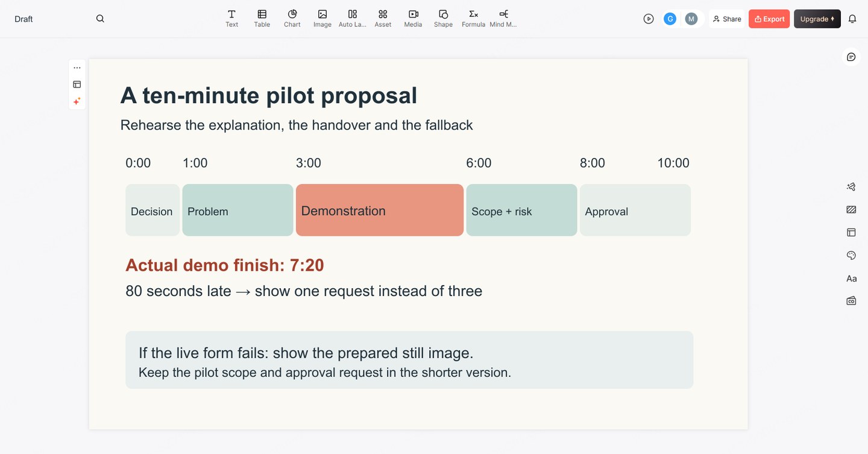Insert a Text element
The image size is (868, 454).
tap(231, 19)
